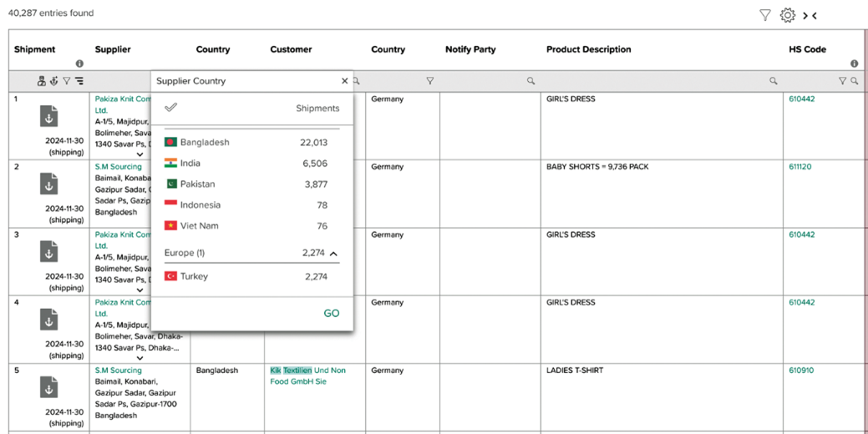The image size is (868, 434).
Task: Click the collapse columns arrows icon
Action: point(810,16)
